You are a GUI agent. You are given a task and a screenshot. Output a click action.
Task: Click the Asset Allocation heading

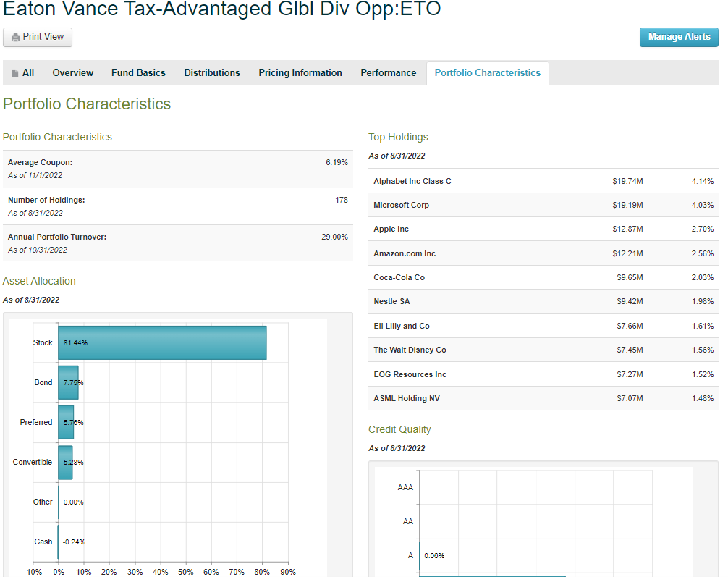point(39,281)
